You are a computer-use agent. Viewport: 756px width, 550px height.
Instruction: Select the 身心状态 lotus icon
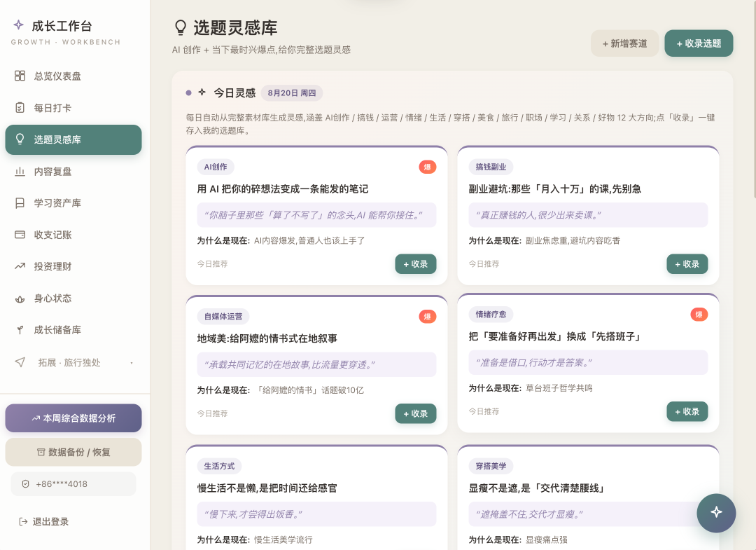tap(20, 298)
